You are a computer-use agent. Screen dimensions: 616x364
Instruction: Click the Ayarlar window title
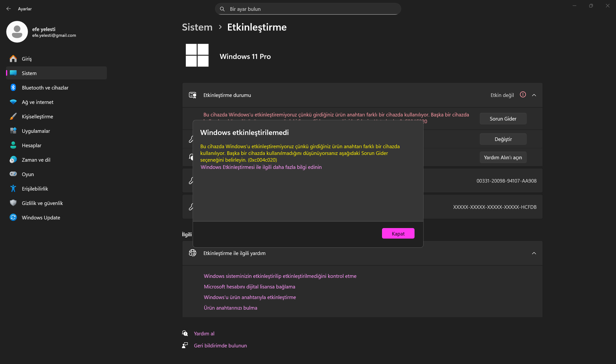click(25, 9)
